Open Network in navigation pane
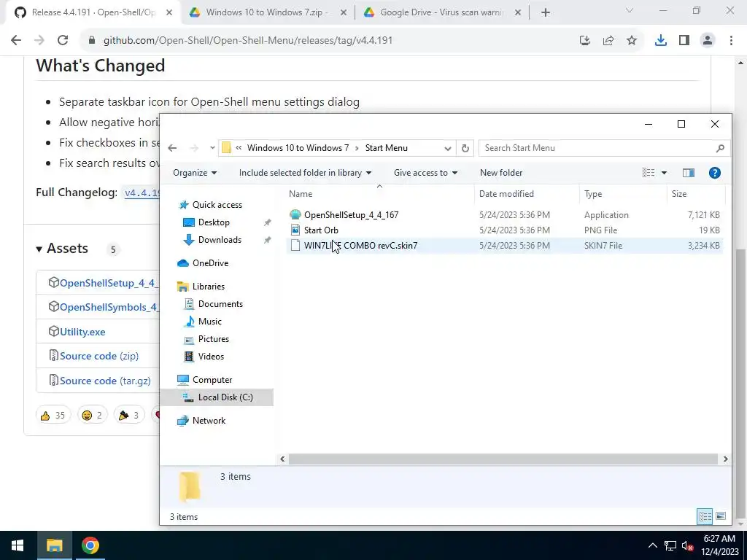747x560 pixels. pyautogui.click(x=209, y=421)
